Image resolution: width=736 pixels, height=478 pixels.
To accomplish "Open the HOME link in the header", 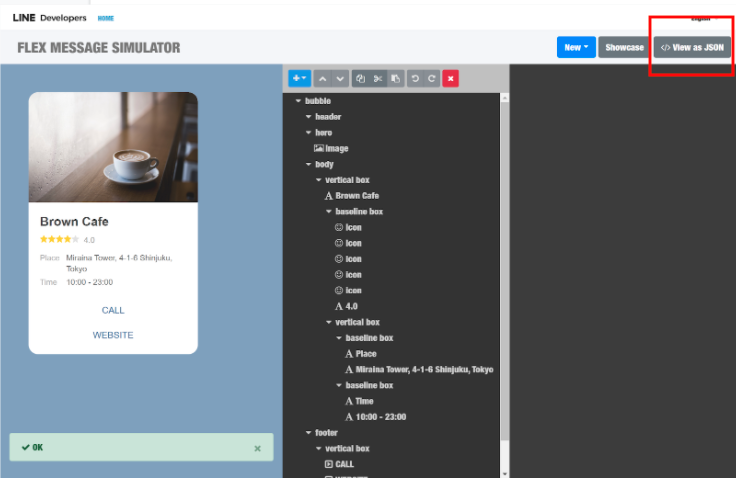I will click(105, 18).
